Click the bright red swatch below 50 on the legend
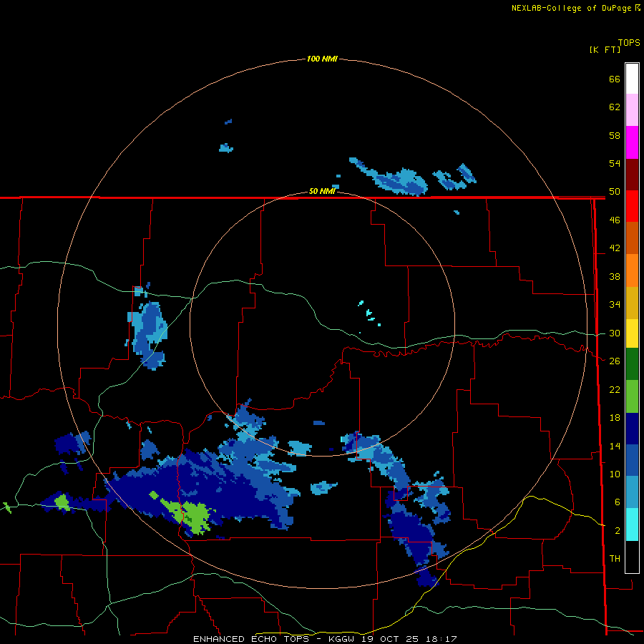The image size is (644, 644). (632, 206)
